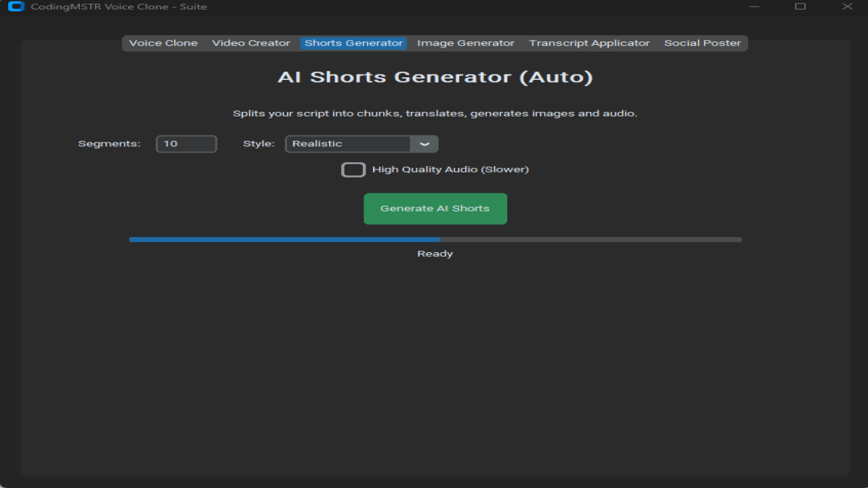Image resolution: width=868 pixels, height=488 pixels.
Task: Click the Segments input field
Action: coord(186,144)
